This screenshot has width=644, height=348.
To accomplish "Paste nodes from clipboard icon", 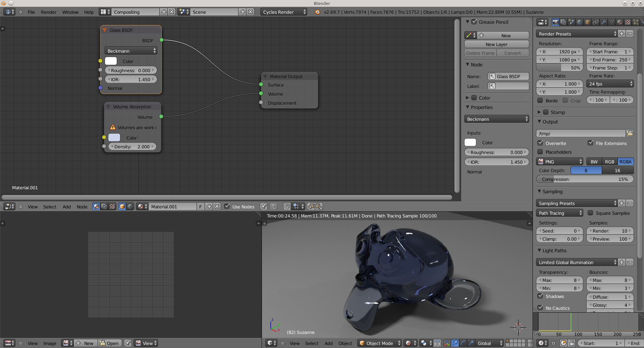I will click(319, 206).
